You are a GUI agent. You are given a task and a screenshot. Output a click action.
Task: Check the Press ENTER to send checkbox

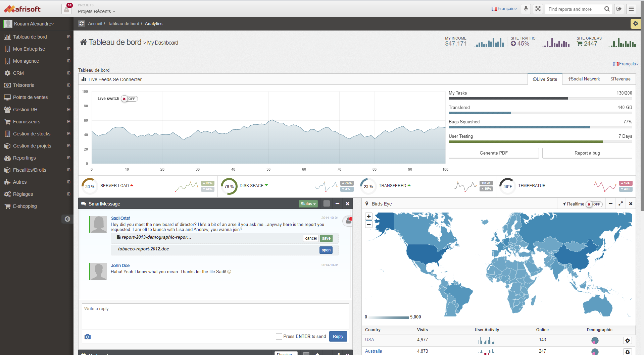[279, 336]
